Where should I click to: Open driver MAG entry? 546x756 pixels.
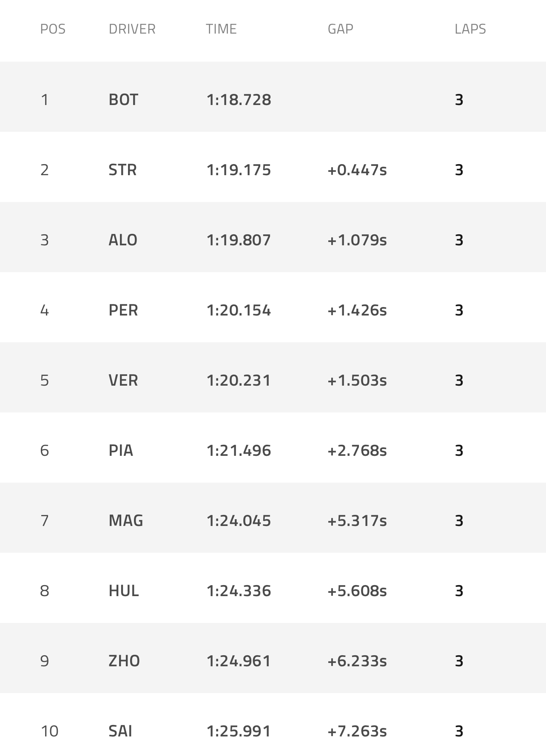pos(126,521)
